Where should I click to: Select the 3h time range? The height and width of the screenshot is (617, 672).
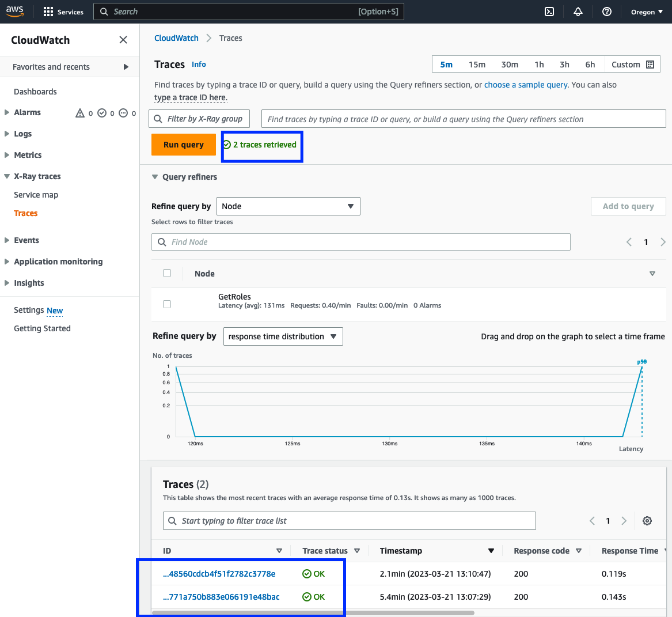pos(564,65)
